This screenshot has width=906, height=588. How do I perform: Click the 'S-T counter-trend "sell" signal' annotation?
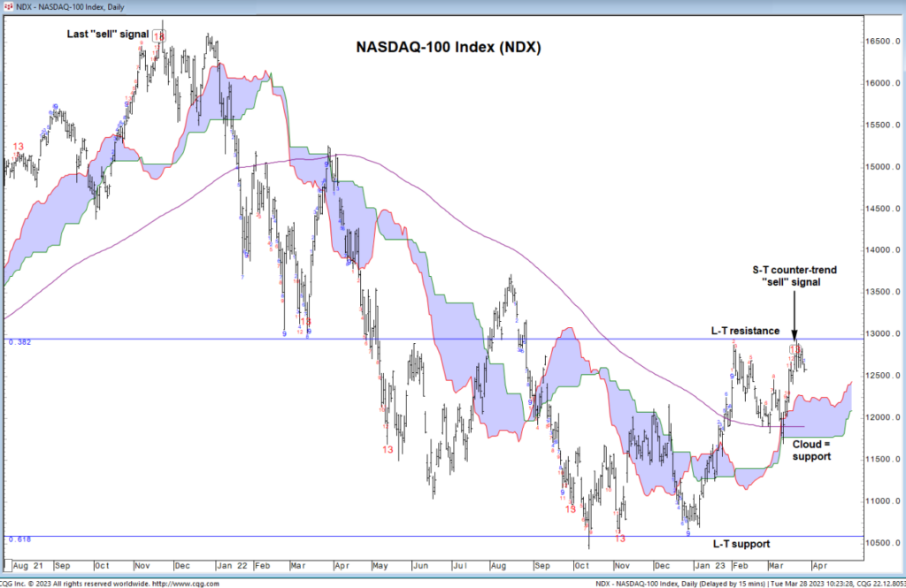pyautogui.click(x=794, y=276)
